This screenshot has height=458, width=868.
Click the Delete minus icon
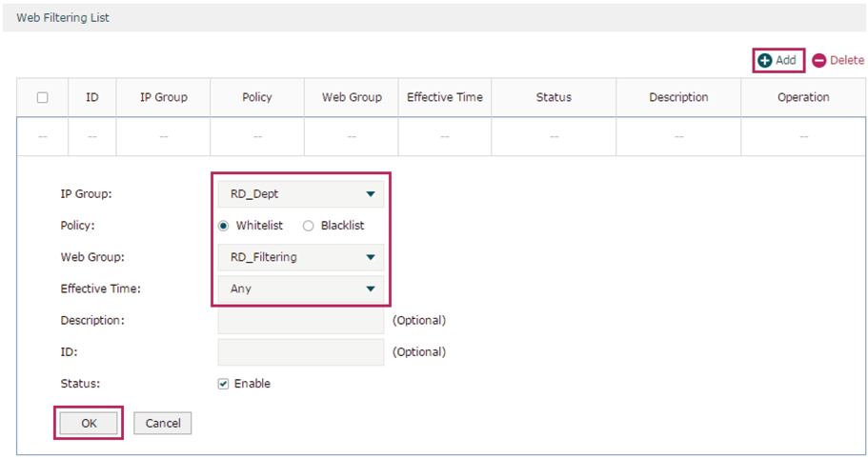pyautogui.click(x=818, y=60)
